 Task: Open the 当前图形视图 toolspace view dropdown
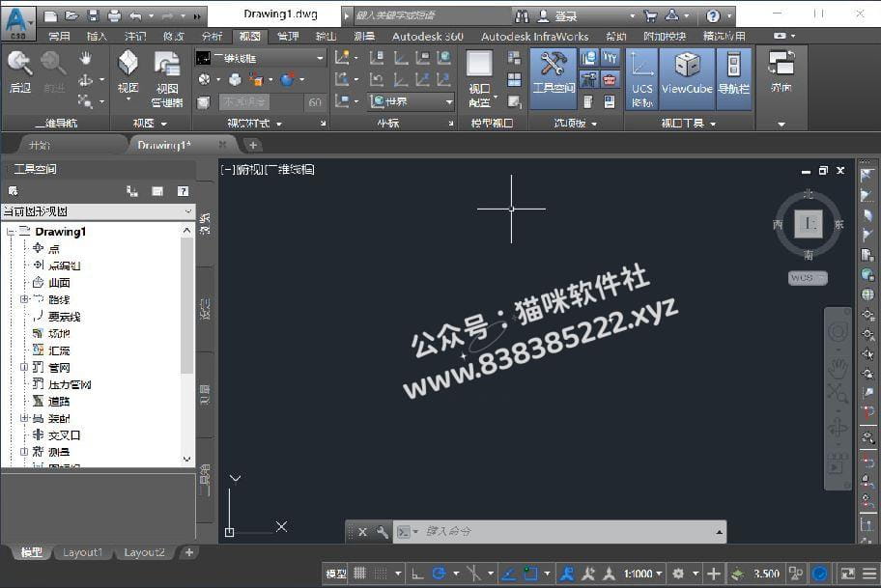point(98,211)
